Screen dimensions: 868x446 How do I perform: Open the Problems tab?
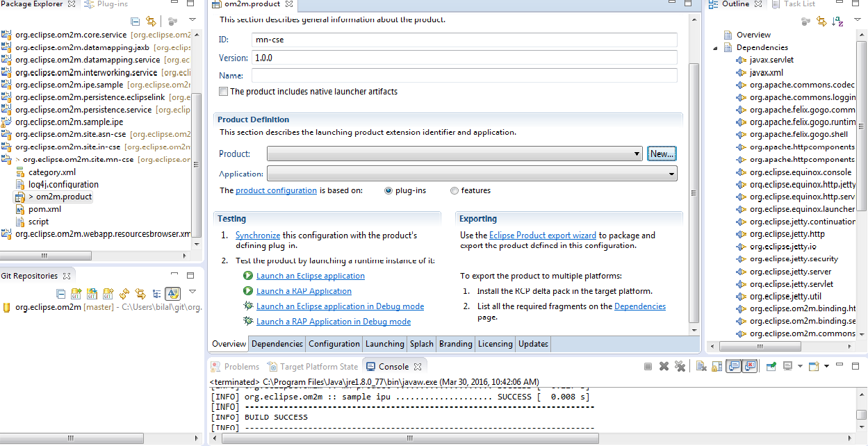[x=241, y=366]
